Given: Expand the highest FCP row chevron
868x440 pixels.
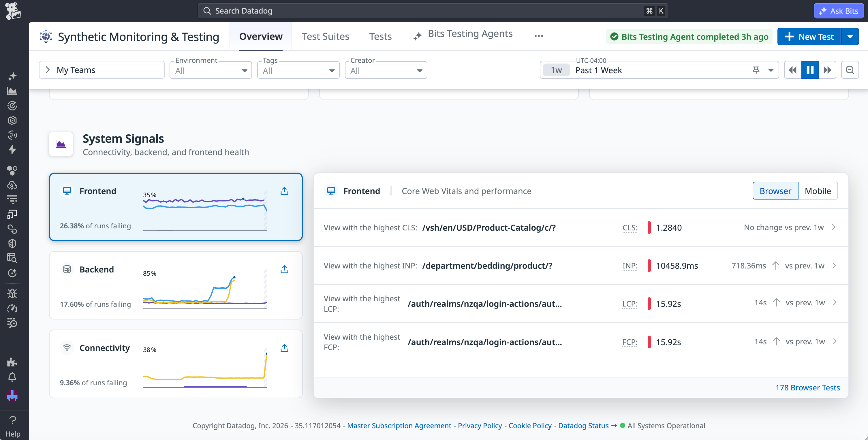Looking at the screenshot, I should (x=835, y=341).
